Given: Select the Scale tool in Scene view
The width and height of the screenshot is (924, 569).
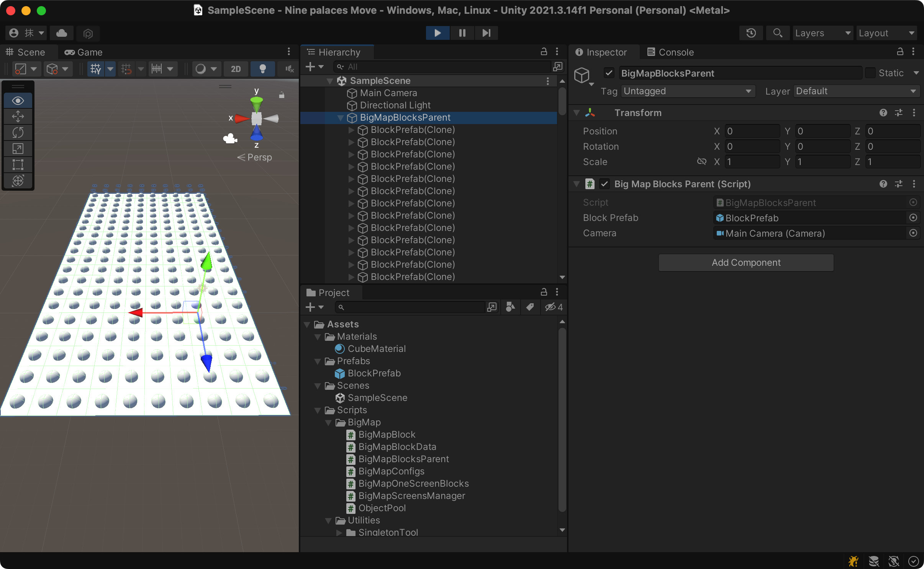Looking at the screenshot, I should [x=18, y=149].
